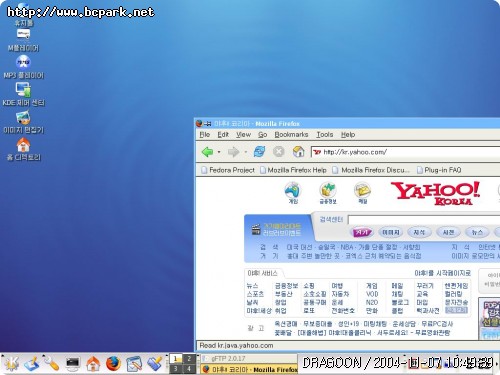
Task: Click the movie clapperboard icon on Yahoo page
Action: [256, 229]
